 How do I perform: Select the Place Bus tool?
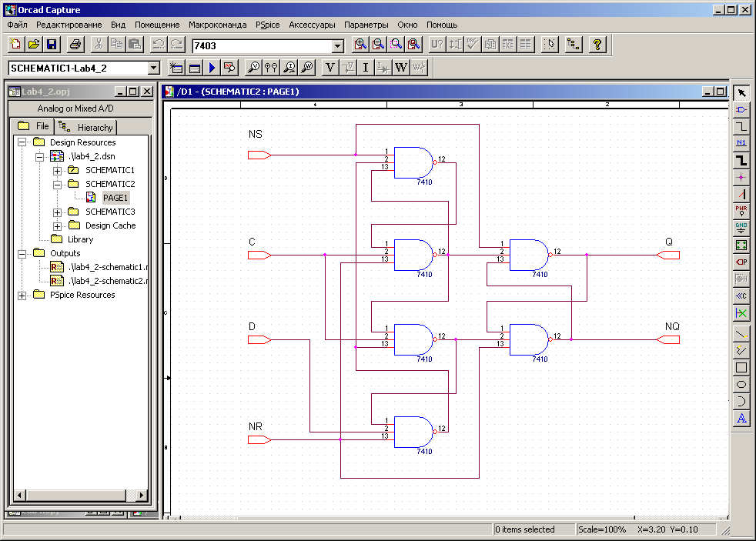pos(741,160)
